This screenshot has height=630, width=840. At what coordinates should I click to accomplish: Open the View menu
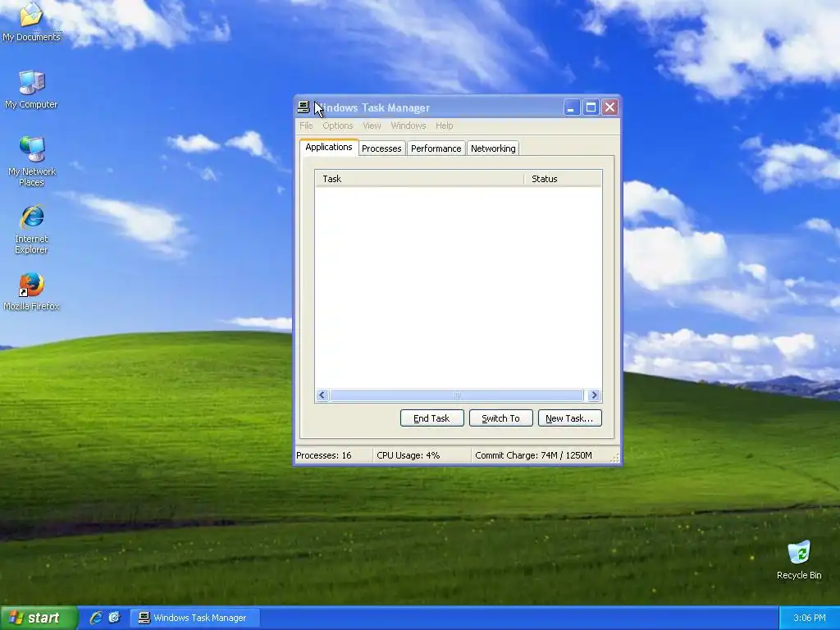tap(372, 126)
